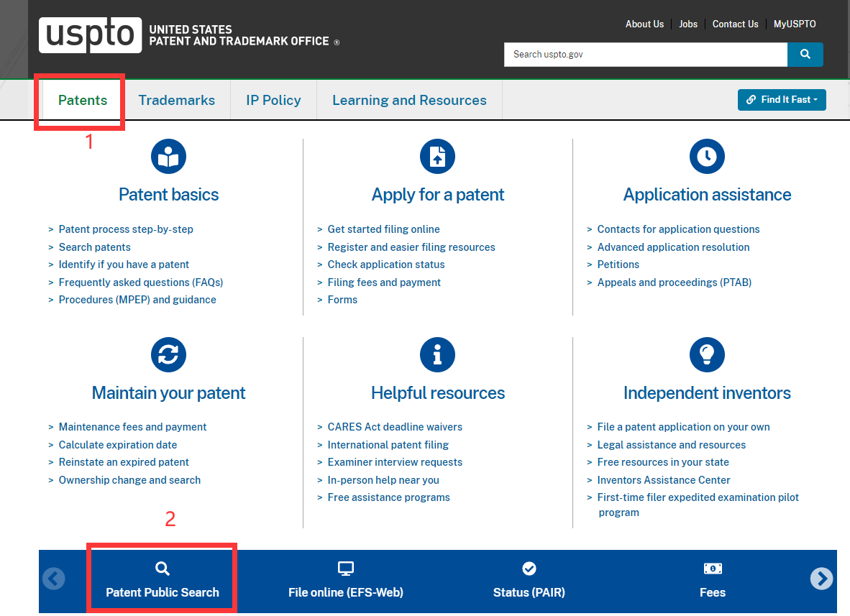Screen dimensions: 850x616
Task: Click the Maintain your patent refresh icon
Action: (168, 355)
